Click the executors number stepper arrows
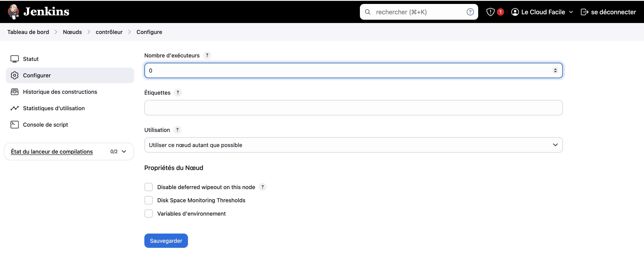 click(555, 71)
